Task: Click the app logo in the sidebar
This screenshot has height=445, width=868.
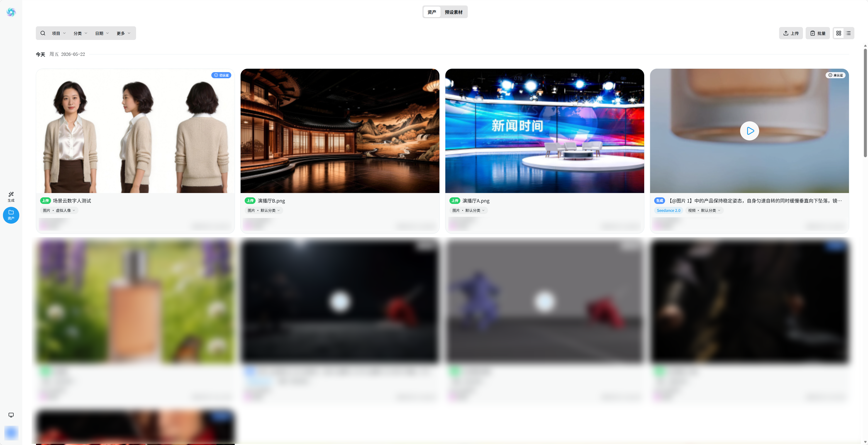Action: (11, 12)
